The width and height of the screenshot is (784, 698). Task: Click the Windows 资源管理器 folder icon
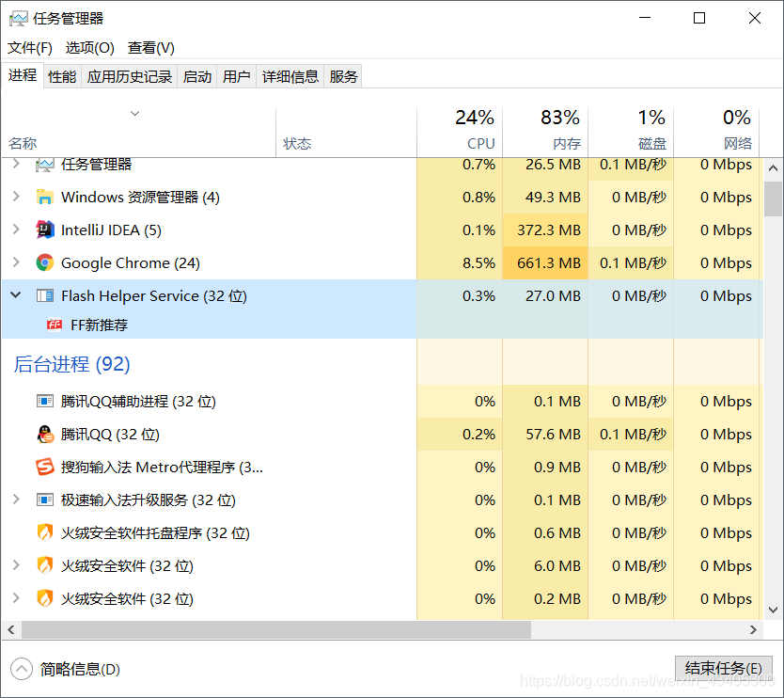[44, 197]
